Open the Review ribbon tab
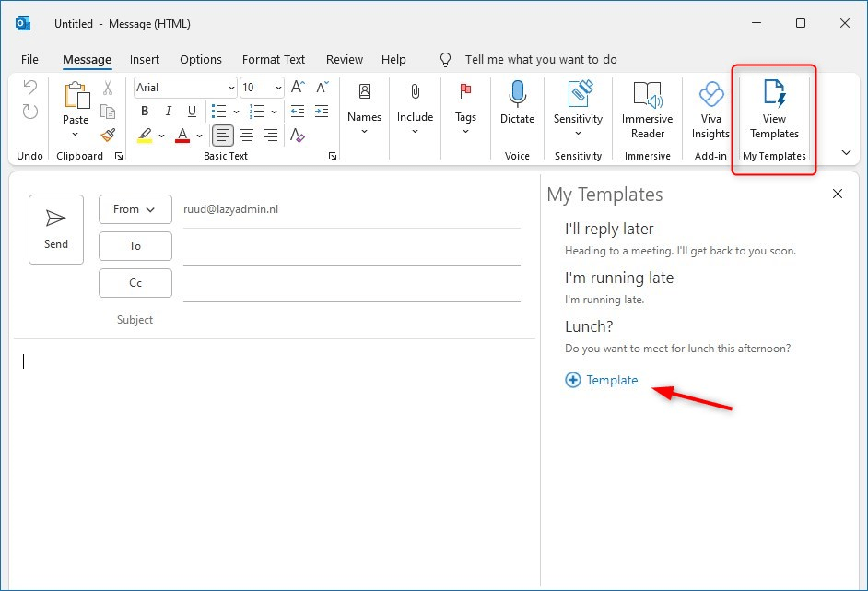Screen dimensions: 868x591 click(x=344, y=59)
